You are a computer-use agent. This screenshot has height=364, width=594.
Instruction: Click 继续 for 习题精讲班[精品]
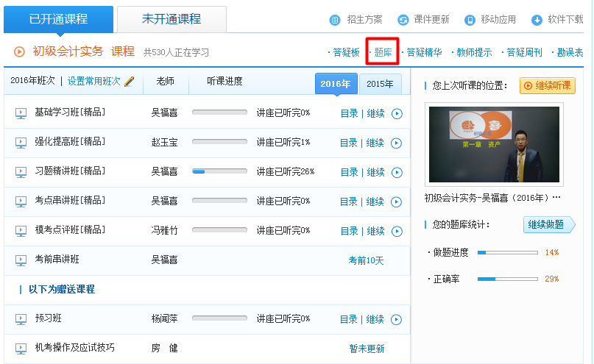tap(376, 173)
